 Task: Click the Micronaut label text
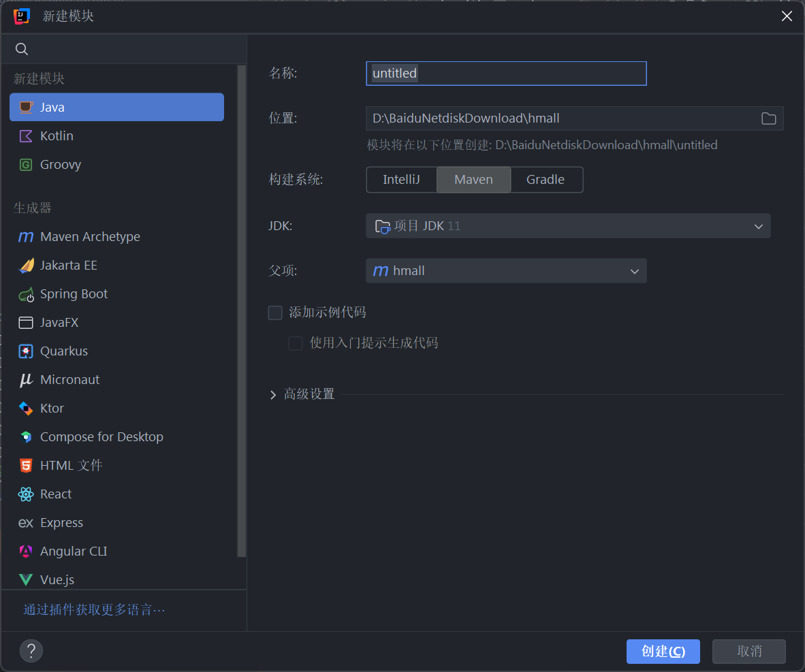[70, 380]
